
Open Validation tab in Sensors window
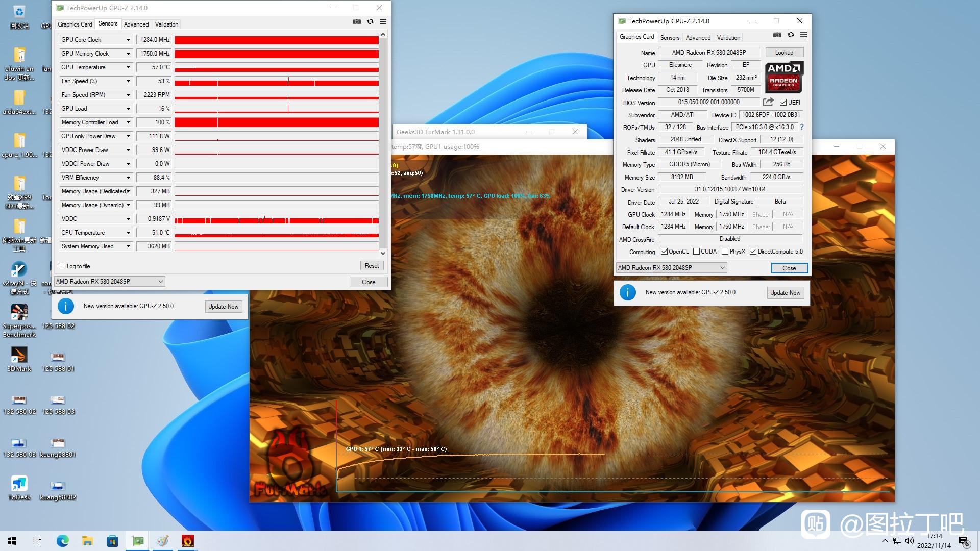click(167, 24)
